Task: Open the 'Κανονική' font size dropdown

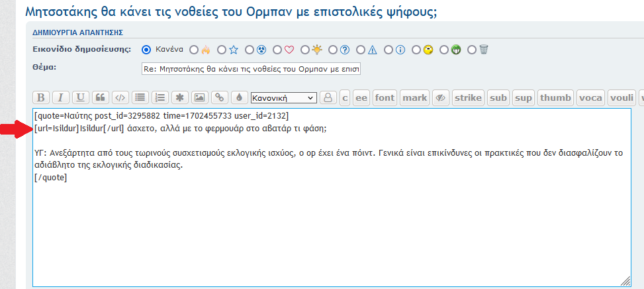Action: click(284, 98)
